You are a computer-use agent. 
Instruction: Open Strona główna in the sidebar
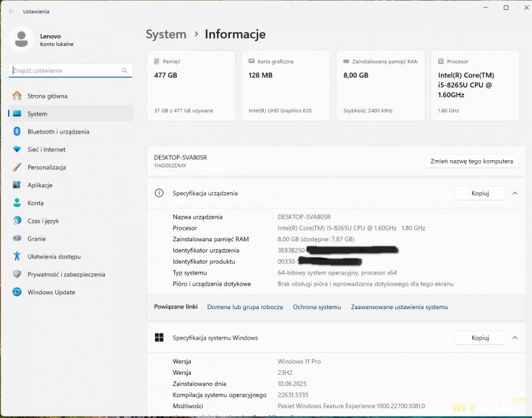click(x=70, y=96)
